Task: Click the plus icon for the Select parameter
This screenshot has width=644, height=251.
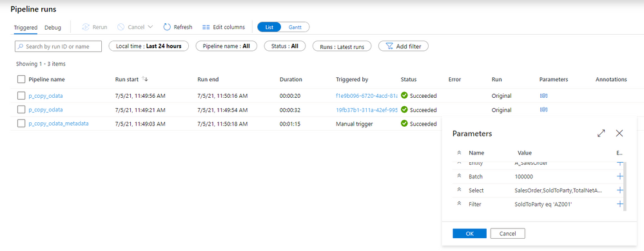Action: click(x=620, y=191)
